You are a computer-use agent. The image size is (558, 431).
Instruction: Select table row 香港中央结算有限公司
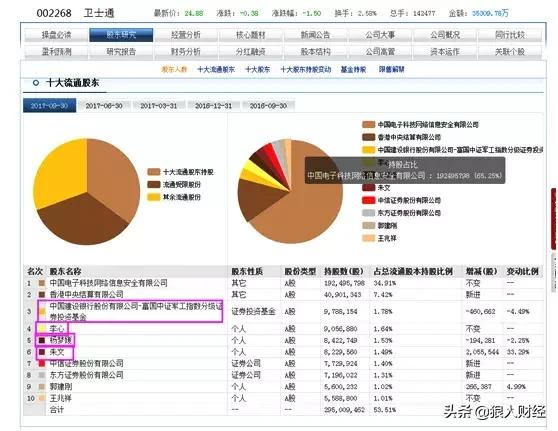[x=284, y=294]
